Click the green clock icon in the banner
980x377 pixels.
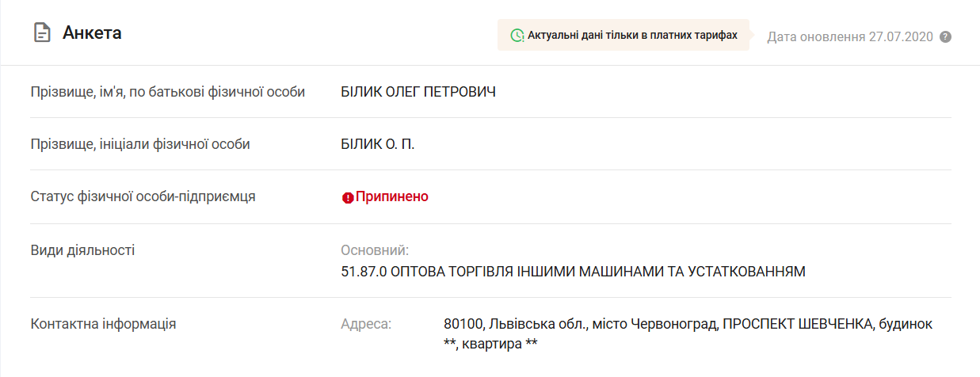point(517,36)
